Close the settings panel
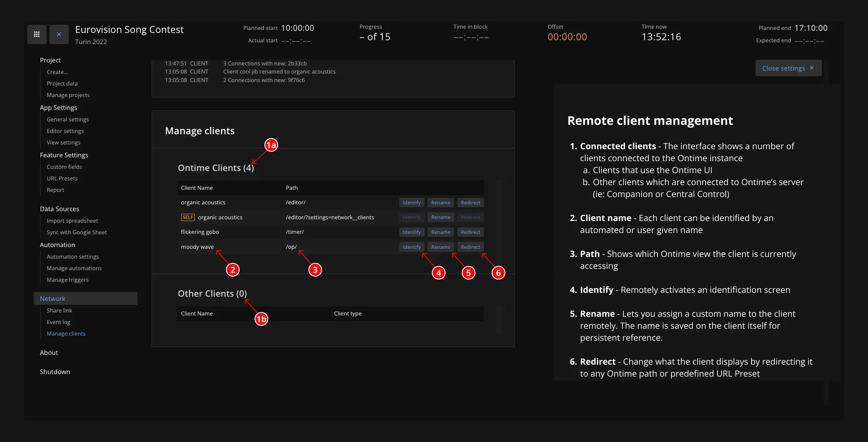This screenshot has width=868, height=442. tap(788, 68)
